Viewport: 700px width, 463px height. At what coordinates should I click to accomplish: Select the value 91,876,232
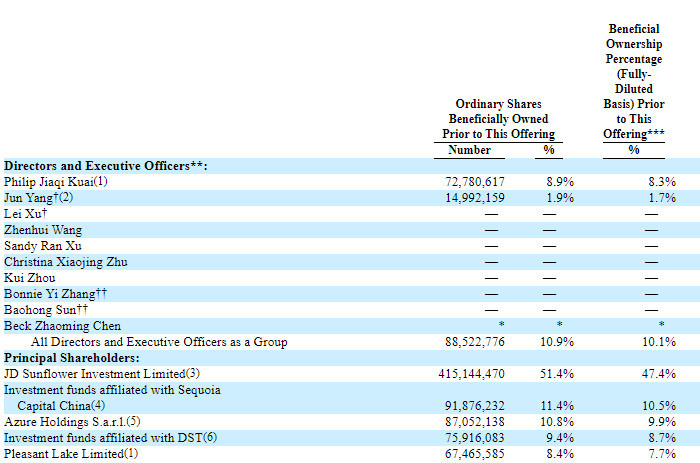pos(475,406)
